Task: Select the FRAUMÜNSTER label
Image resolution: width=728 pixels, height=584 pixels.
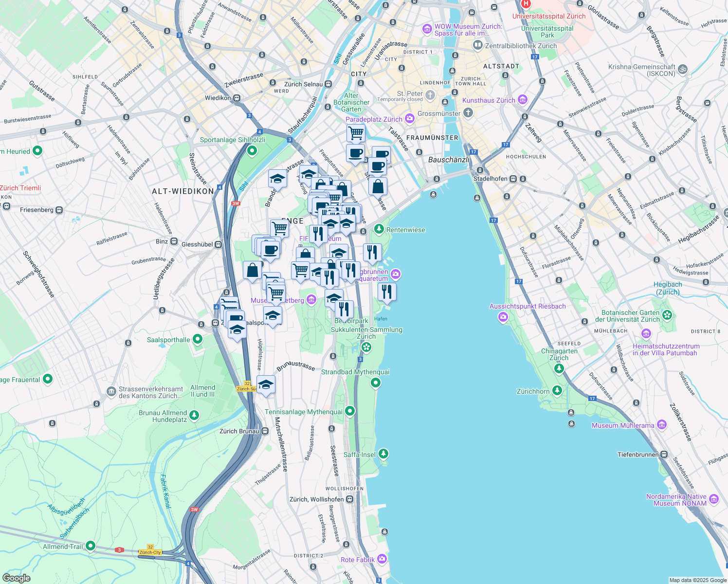Action: pos(432,138)
